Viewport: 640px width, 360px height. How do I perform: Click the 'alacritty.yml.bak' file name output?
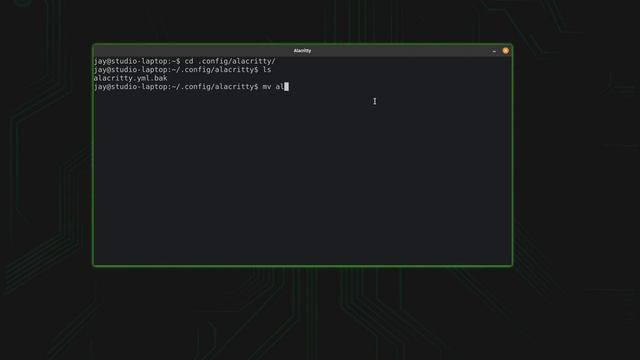[x=130, y=78]
